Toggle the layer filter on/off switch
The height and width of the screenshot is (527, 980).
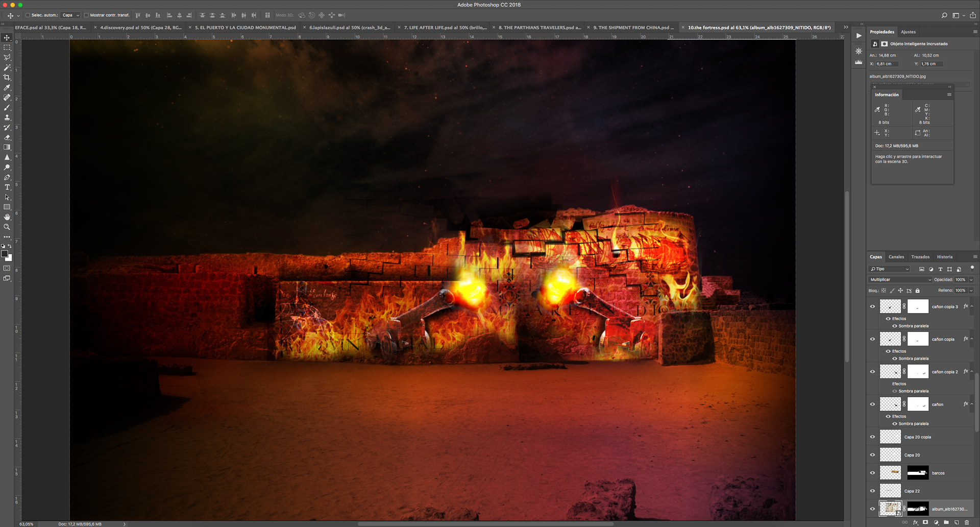pyautogui.click(x=972, y=268)
